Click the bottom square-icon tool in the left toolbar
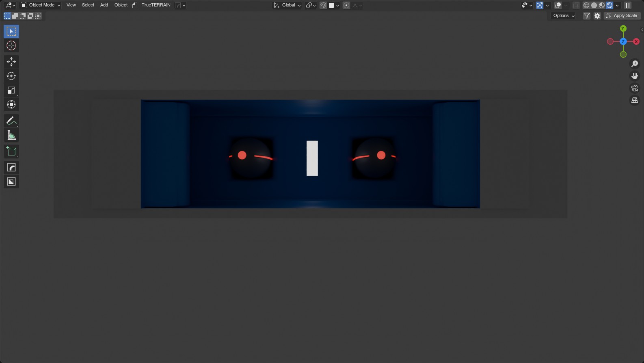The height and width of the screenshot is (363, 644). pos(11,181)
